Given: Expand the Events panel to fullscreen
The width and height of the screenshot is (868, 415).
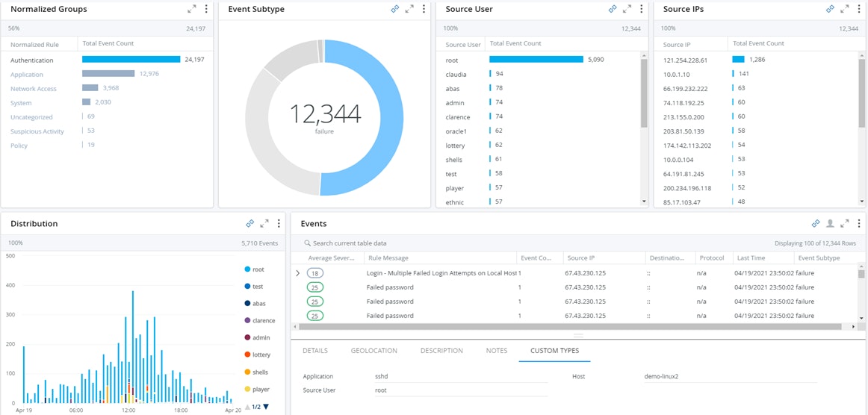Looking at the screenshot, I should pos(845,223).
